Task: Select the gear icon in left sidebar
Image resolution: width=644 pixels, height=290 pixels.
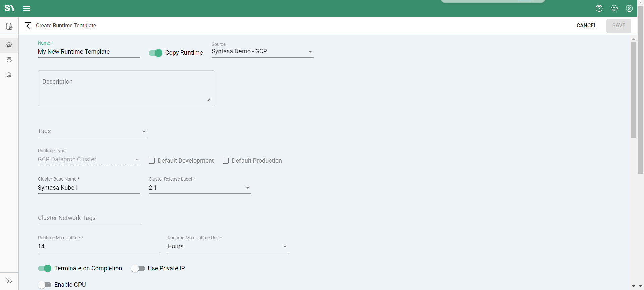Action: 9,45
